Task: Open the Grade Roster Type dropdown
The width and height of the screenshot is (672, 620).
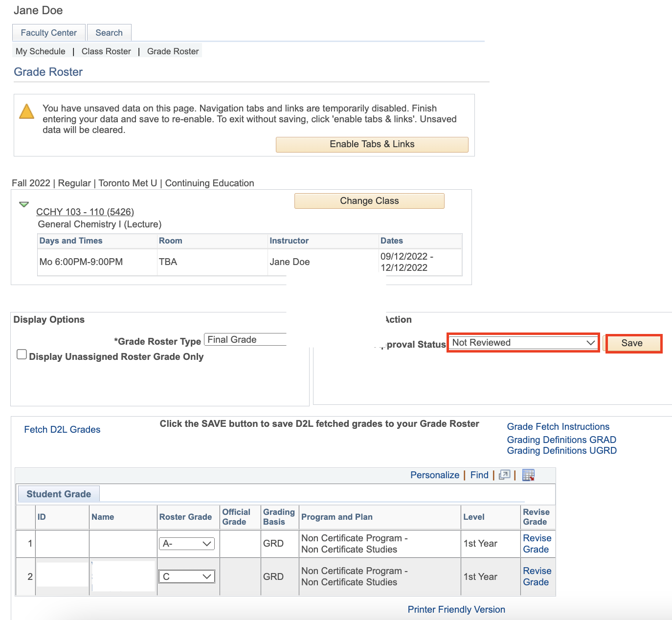Action: (x=245, y=340)
